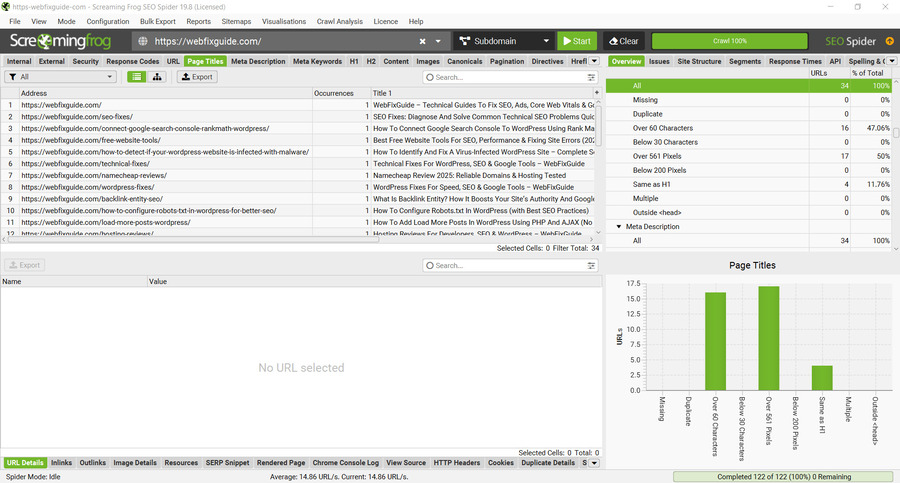Open the Inlinks bottom tab
This screenshot has height=483, width=900.
point(61,463)
